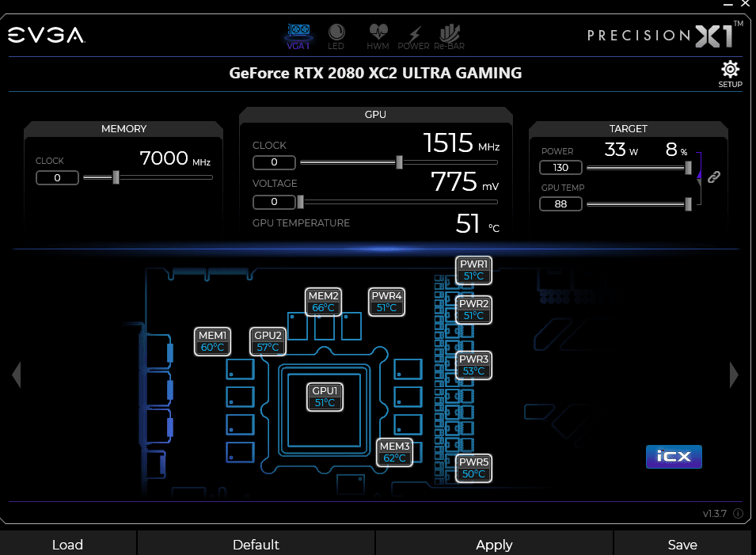Select the PWR2 temperature sensor
The height and width of the screenshot is (555, 756).
pos(473,310)
